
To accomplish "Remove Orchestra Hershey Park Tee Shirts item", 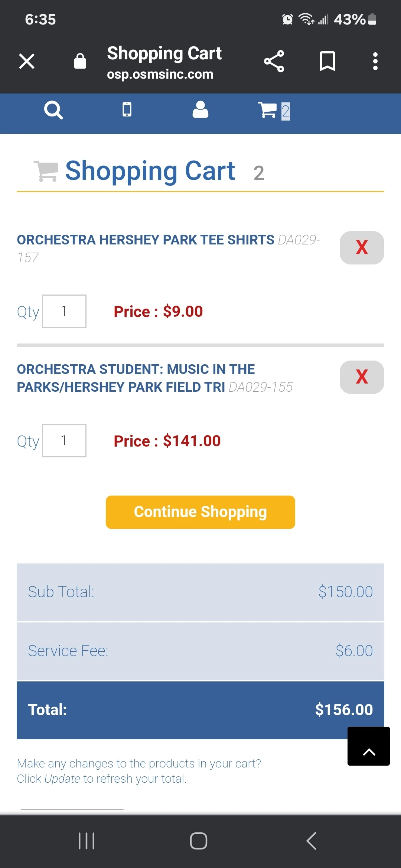I will pyautogui.click(x=362, y=248).
